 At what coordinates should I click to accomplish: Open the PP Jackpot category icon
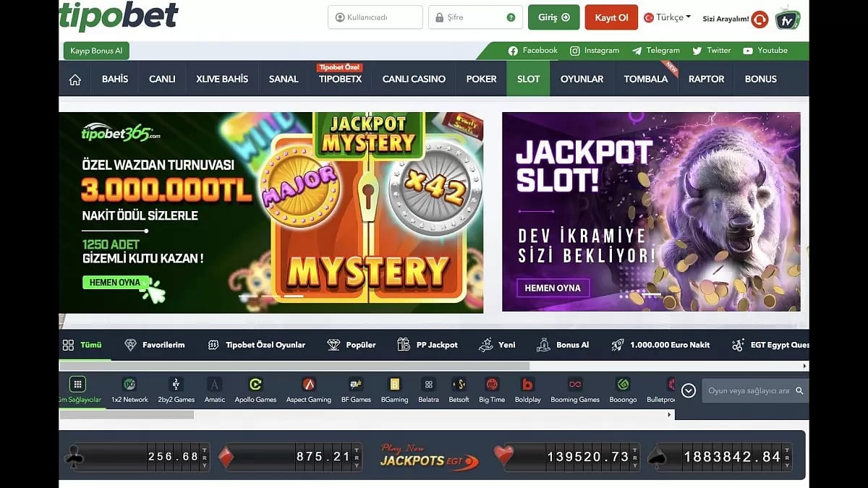coord(402,345)
